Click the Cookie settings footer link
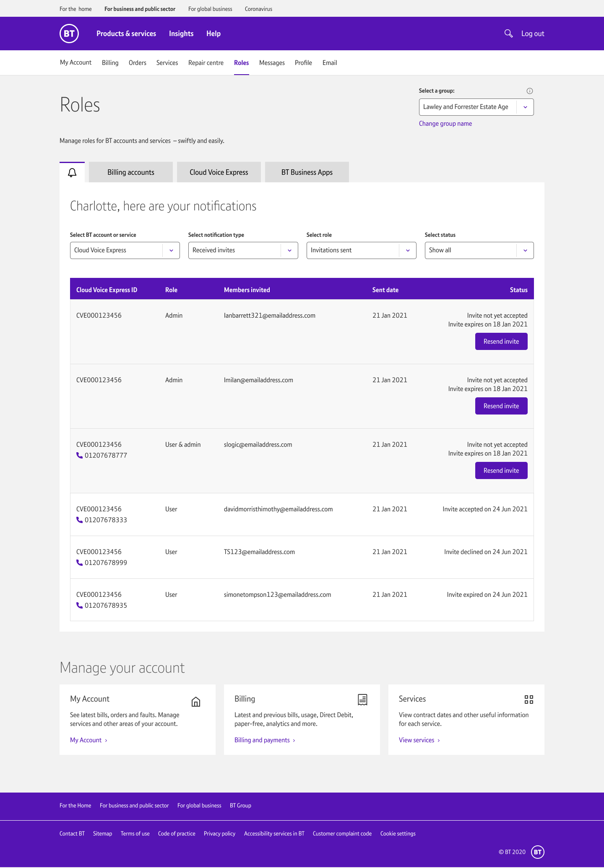The height and width of the screenshot is (868, 604). [398, 834]
